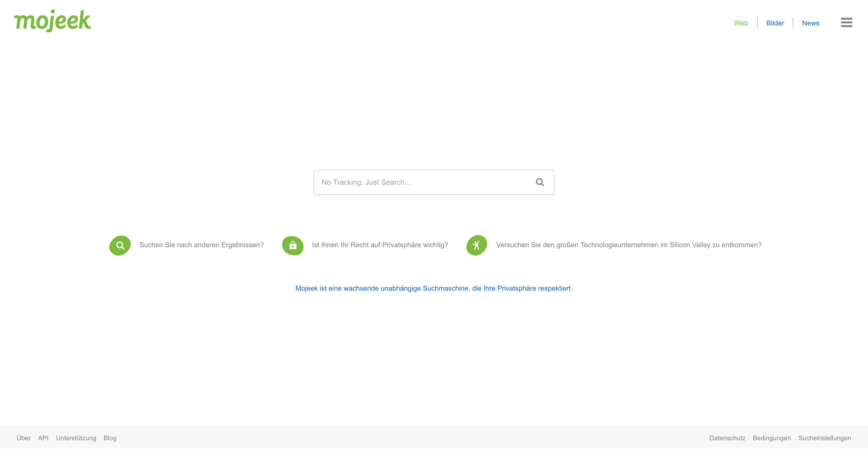Image resolution: width=868 pixels, height=449 pixels.
Task: Click 'Ist Ihnen Ihr Recht auf Privatsphäre wichtig?'
Action: click(x=380, y=245)
